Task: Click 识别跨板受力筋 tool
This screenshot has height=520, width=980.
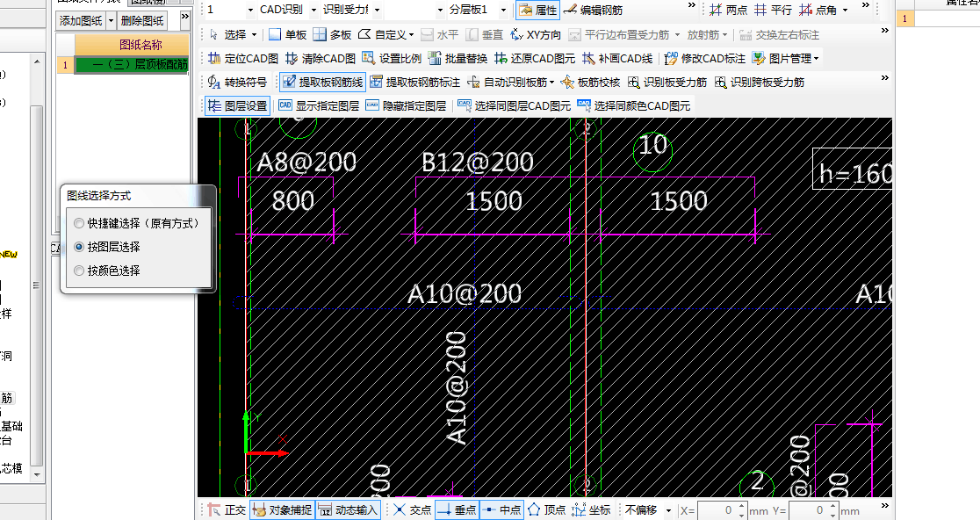Action: coord(760,82)
